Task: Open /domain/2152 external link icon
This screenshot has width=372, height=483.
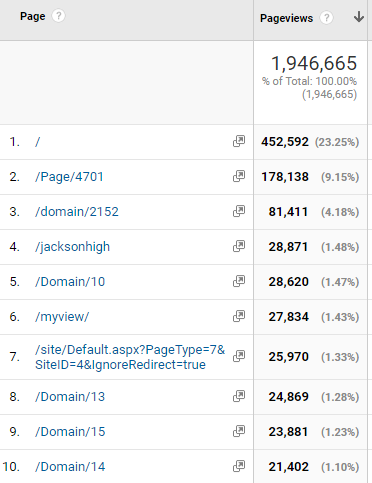Action: pos(239,211)
